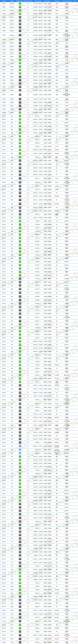
Task: Click the Rodzaj paliwa column header
Action: pos(20,1)
